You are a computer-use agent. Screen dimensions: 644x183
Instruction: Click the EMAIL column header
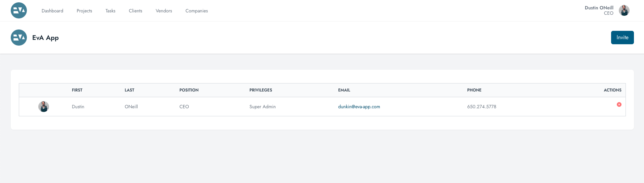click(344, 90)
